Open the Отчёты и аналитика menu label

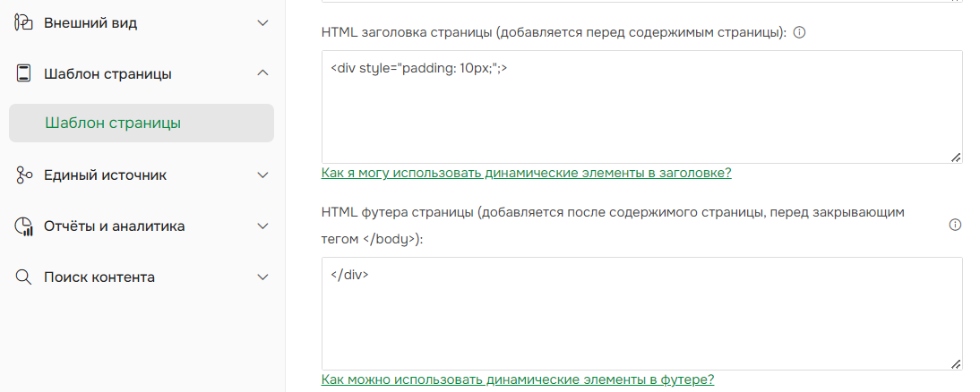[x=114, y=226]
